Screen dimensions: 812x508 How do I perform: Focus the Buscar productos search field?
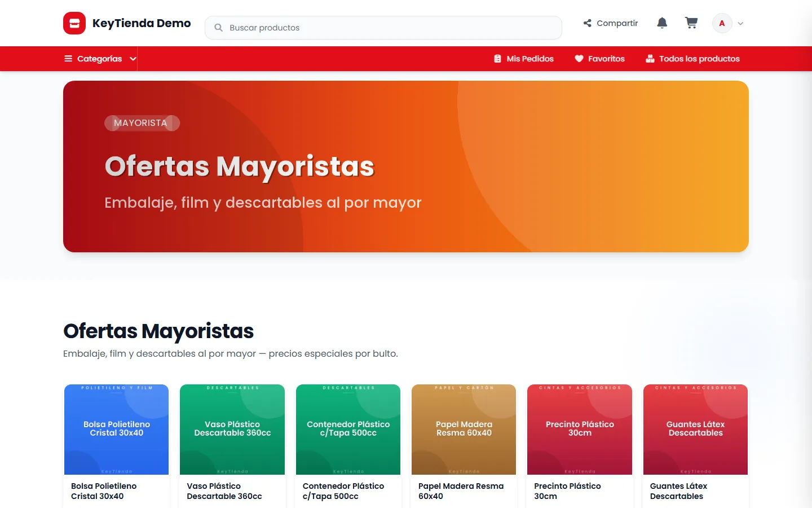coord(383,28)
